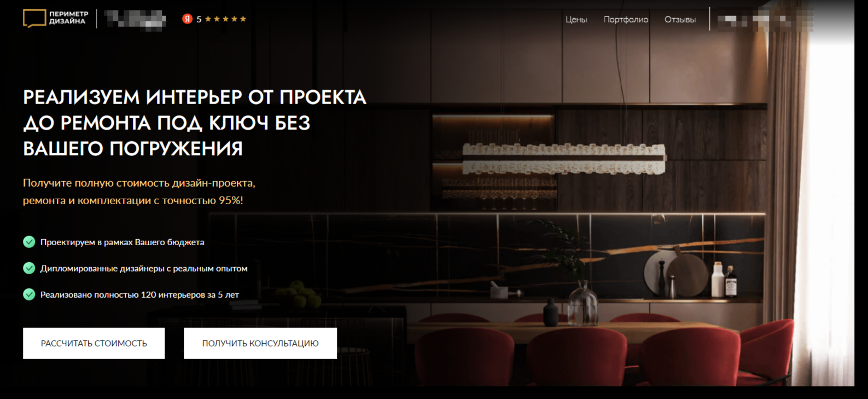The width and height of the screenshot is (868, 399).
Task: Click green checkmark beside "Дипломированные дизайнеры"
Action: point(29,268)
